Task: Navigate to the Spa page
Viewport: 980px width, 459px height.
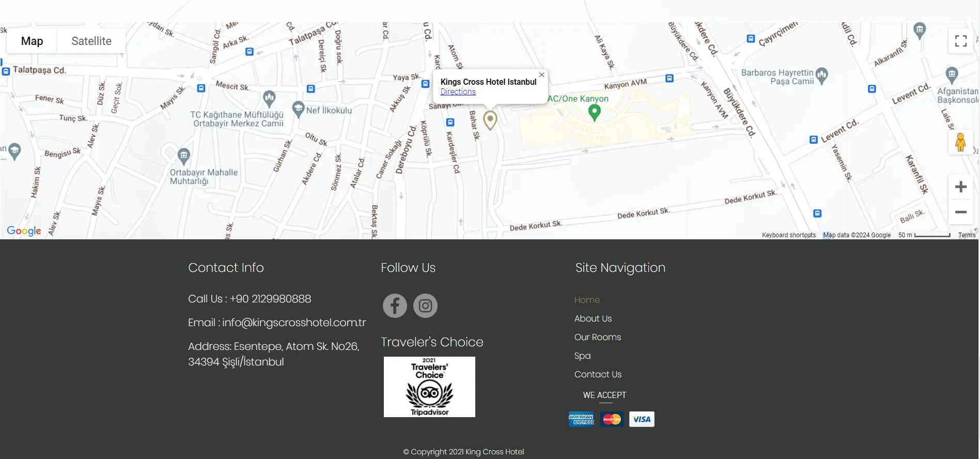Action: 582,356
